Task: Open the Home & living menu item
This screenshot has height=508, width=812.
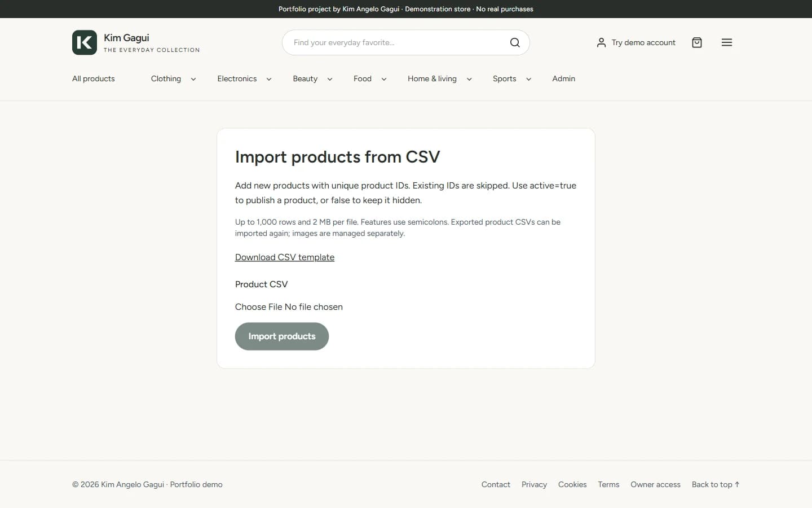Action: pyautogui.click(x=432, y=78)
